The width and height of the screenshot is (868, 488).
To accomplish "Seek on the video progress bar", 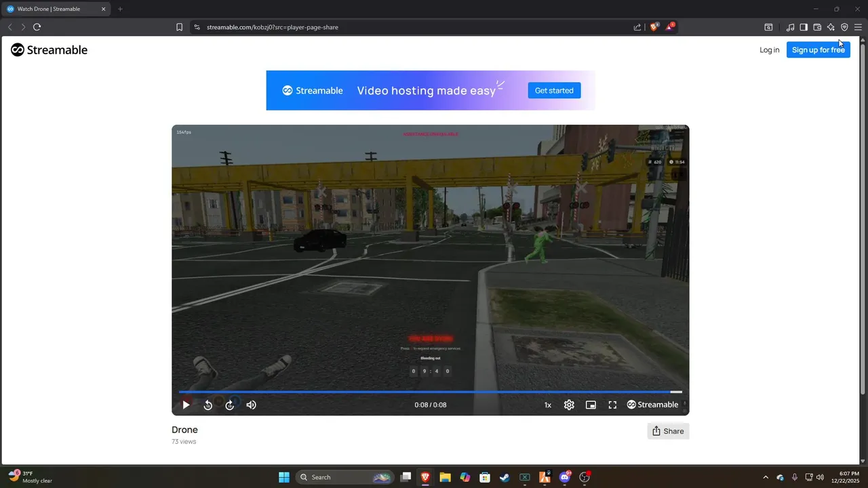I will pos(431,392).
